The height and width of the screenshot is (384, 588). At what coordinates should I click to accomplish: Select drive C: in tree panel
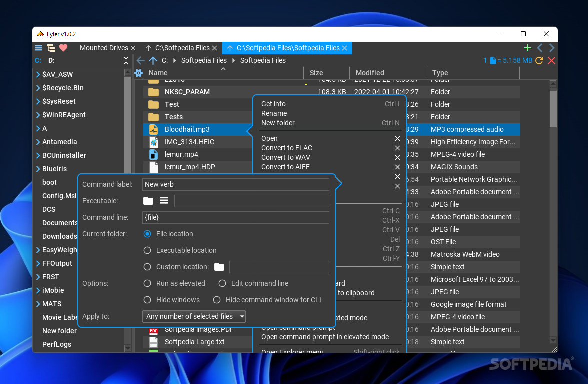pos(38,60)
